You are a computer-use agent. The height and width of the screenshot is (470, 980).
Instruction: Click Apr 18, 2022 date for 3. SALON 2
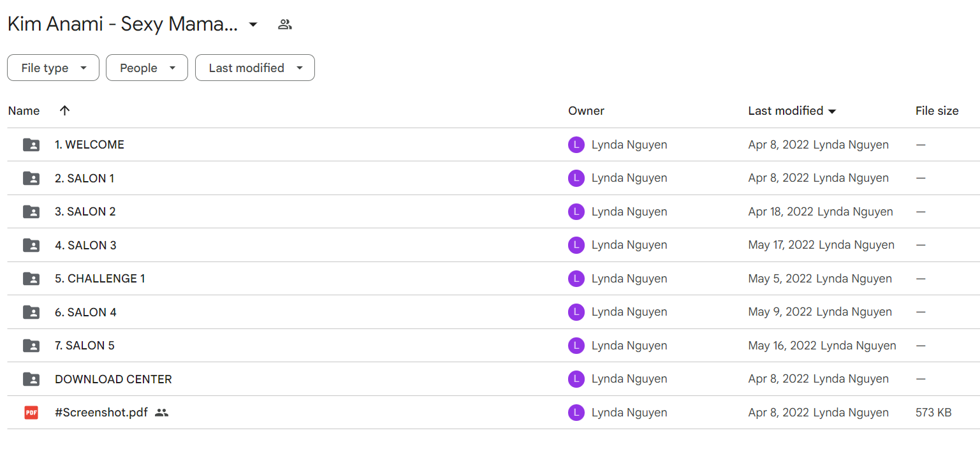click(x=781, y=212)
